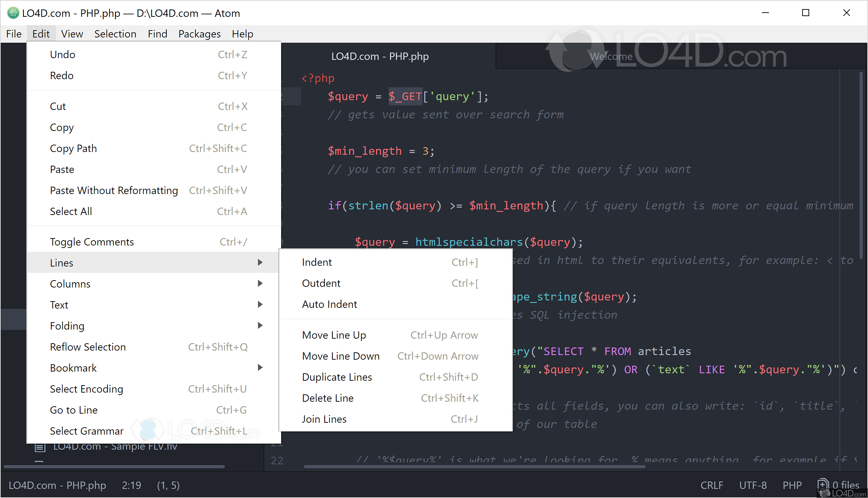
Task: Choose Auto Indent option
Action: (329, 304)
